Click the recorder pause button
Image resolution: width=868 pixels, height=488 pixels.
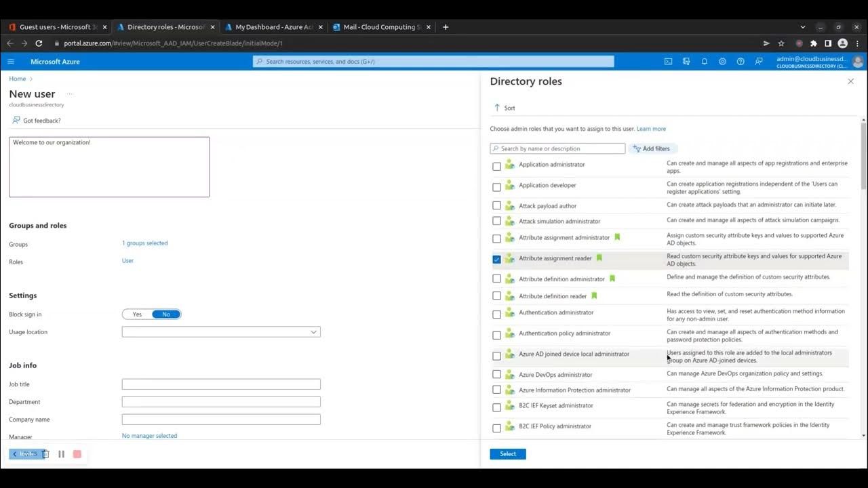[61, 454]
